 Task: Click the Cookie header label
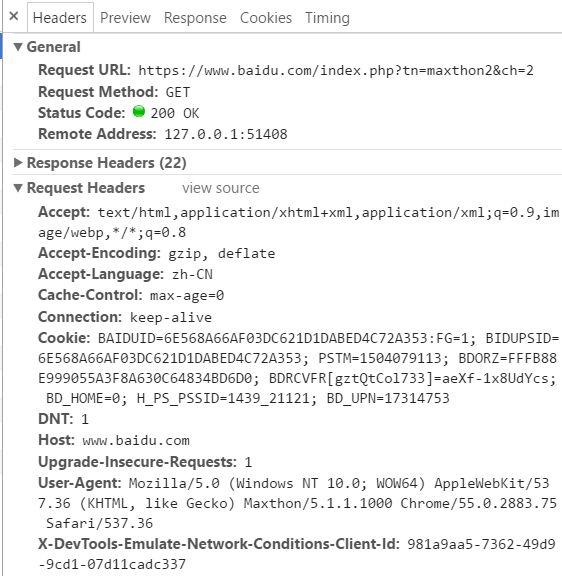[64, 338]
